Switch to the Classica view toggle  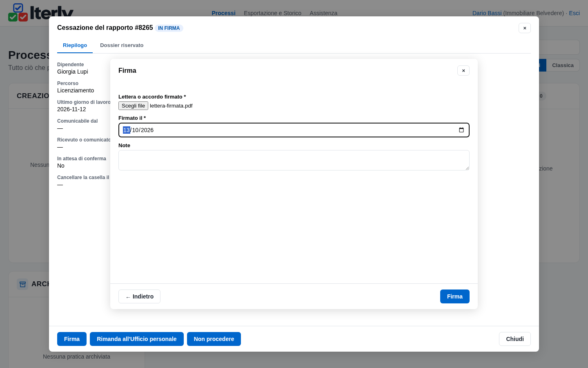point(563,65)
